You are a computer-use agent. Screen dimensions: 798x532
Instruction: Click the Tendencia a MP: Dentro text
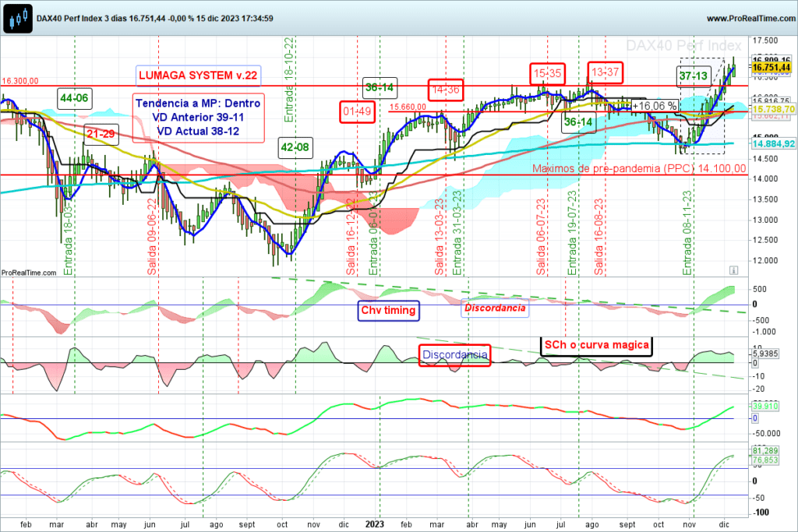(x=198, y=104)
